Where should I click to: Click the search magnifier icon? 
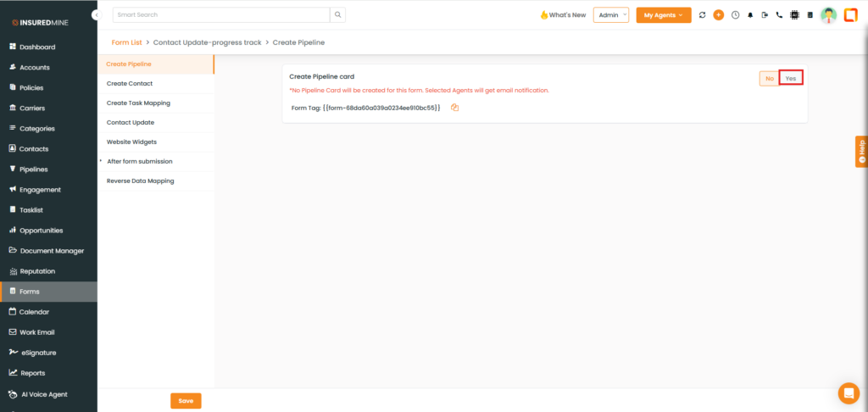(337, 15)
